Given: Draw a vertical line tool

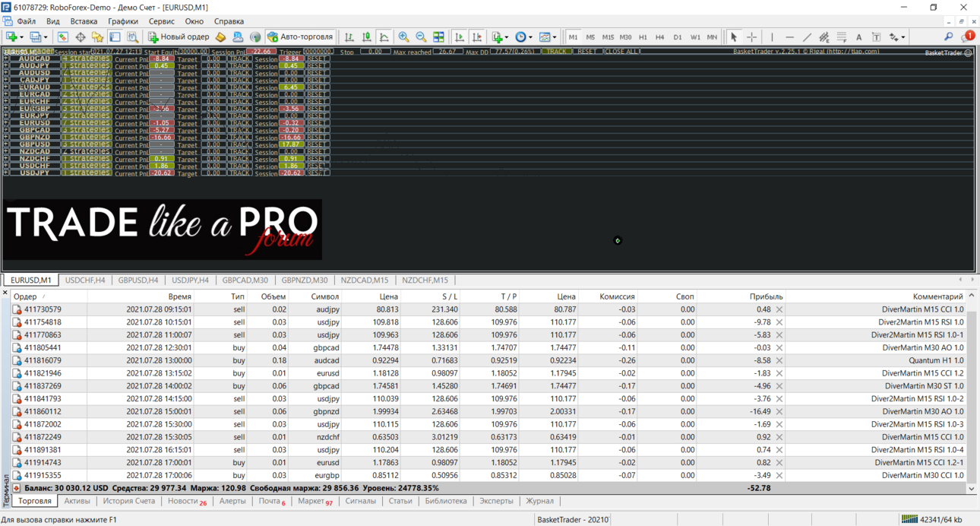Looking at the screenshot, I should pos(772,36).
